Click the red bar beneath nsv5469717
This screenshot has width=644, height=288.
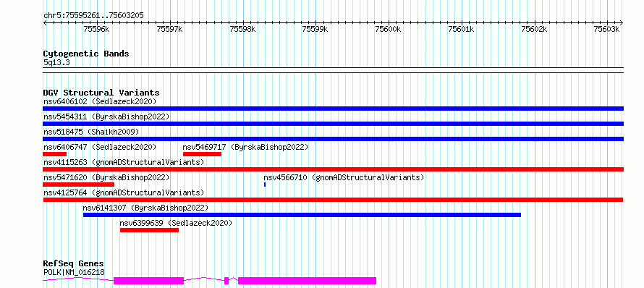[x=202, y=154]
